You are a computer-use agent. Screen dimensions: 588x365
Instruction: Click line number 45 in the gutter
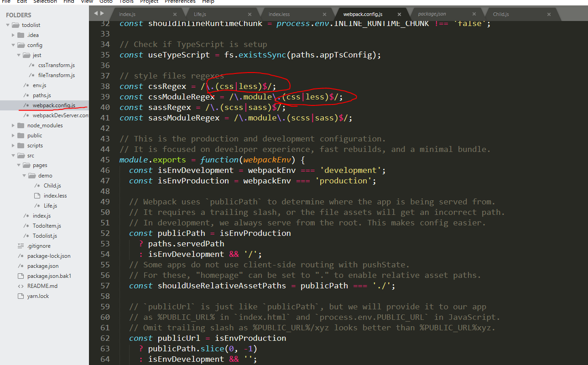point(105,160)
